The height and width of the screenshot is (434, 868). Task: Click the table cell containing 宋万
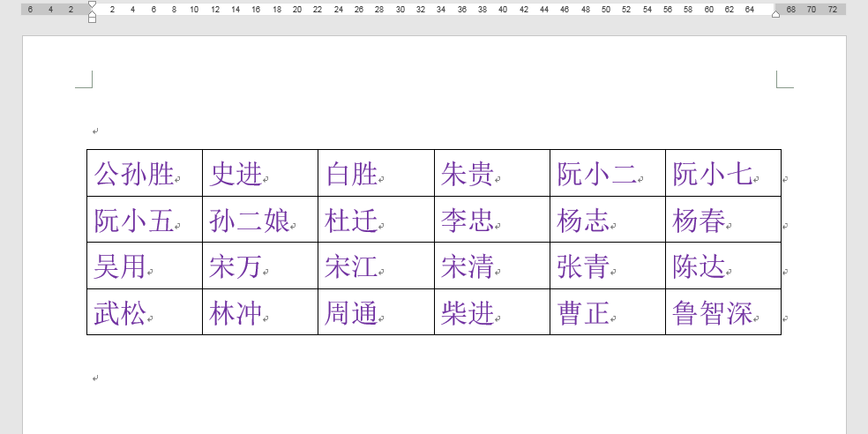pyautogui.click(x=260, y=266)
